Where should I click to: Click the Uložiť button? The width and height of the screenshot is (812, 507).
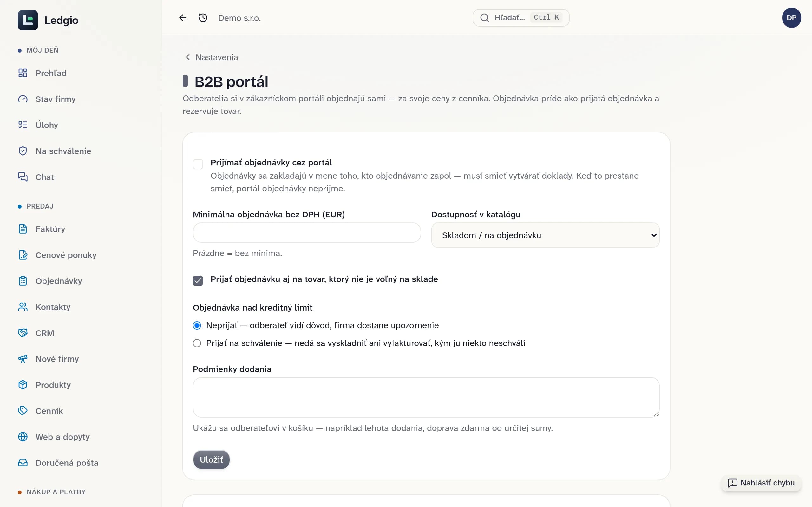(211, 459)
